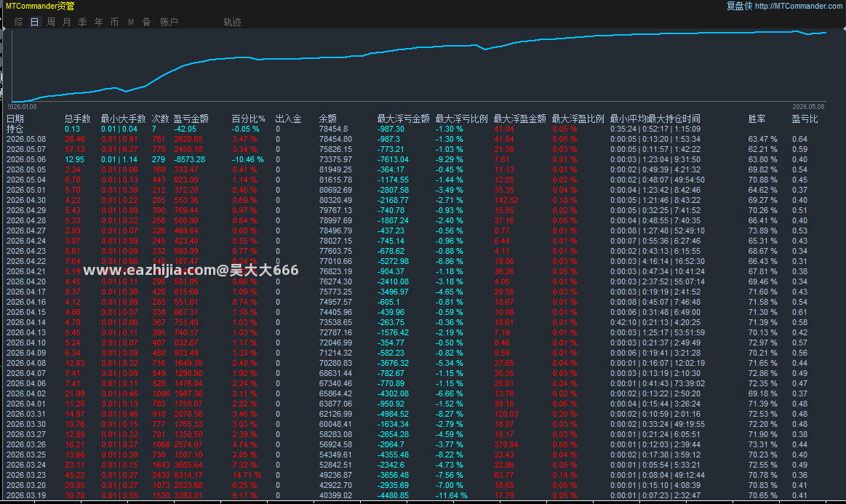The image size is (846, 504).
Task: Click the 最大浮盈金额 column header
Action: [520, 119]
